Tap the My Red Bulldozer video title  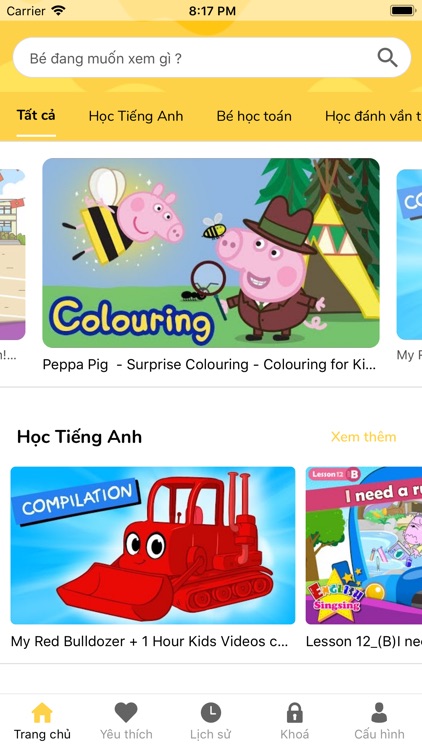[x=150, y=641]
